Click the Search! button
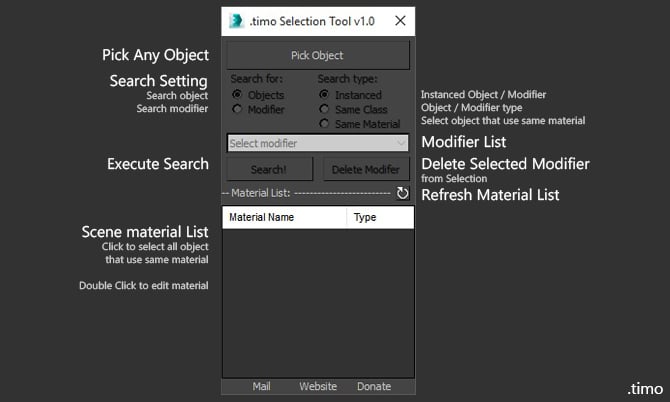670x402 pixels. [268, 169]
